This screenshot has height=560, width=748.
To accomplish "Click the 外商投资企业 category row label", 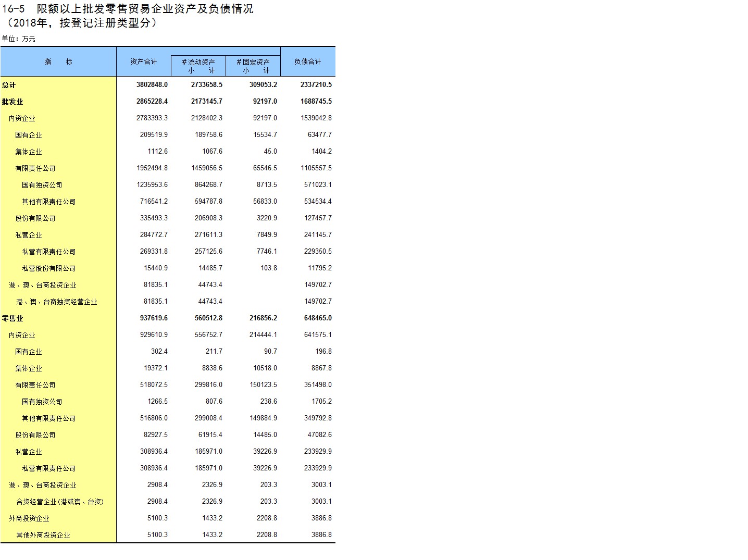I will [x=29, y=518].
